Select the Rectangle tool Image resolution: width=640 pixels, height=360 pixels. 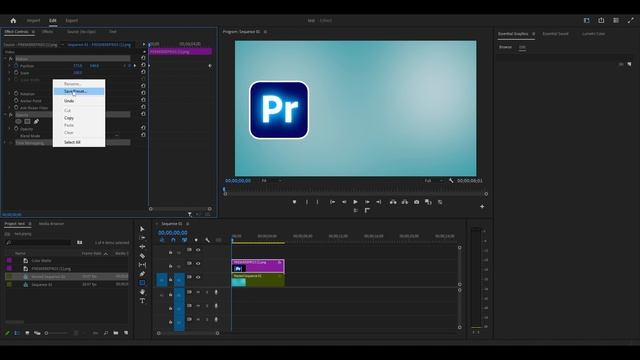142,282
